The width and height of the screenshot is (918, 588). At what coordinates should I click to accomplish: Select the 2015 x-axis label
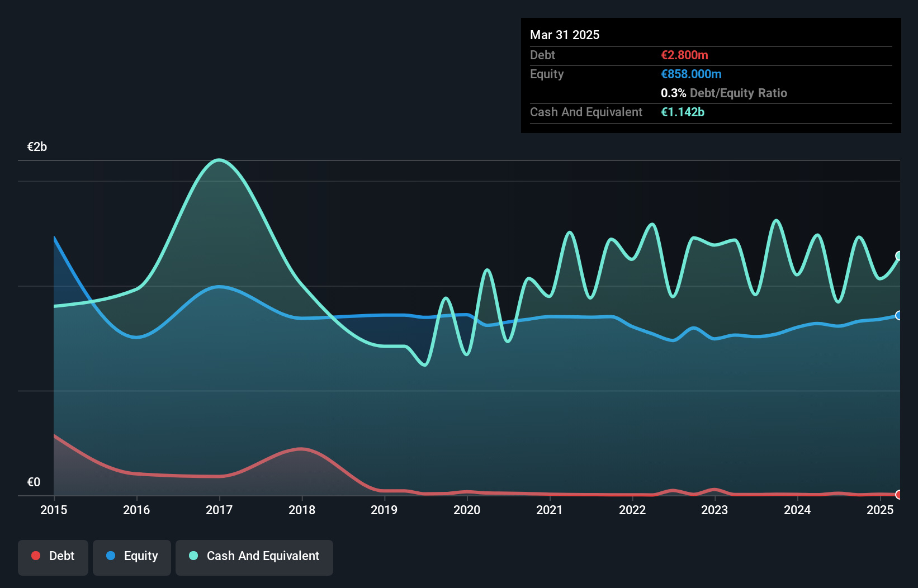(x=54, y=510)
